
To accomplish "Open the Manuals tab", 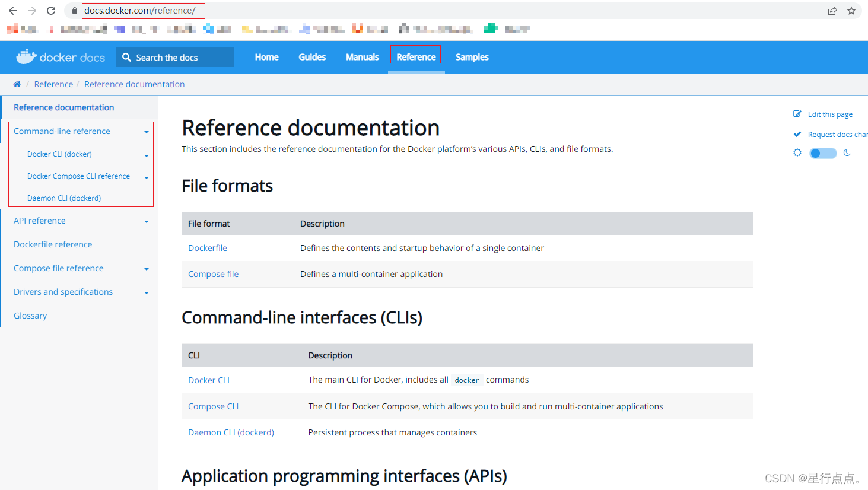I will coord(363,57).
